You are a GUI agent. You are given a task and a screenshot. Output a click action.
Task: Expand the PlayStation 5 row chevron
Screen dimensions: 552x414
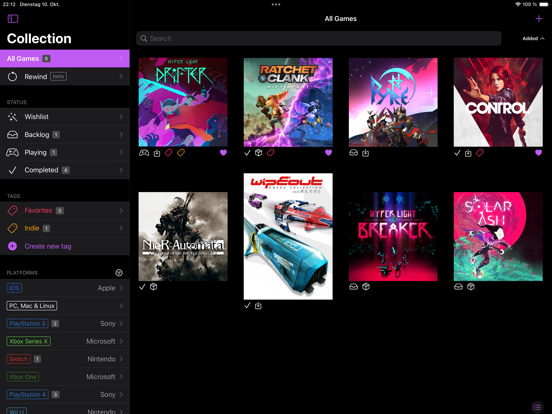pyautogui.click(x=121, y=324)
